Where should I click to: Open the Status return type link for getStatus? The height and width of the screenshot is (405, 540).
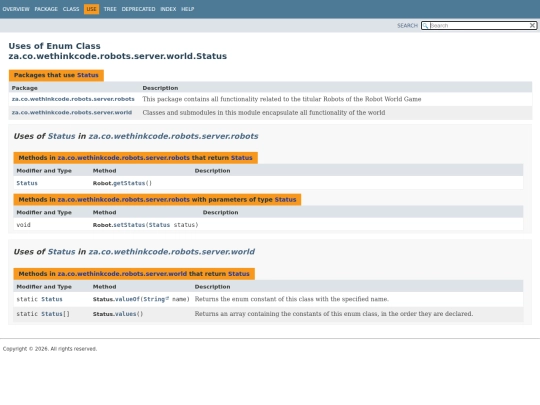(27, 183)
